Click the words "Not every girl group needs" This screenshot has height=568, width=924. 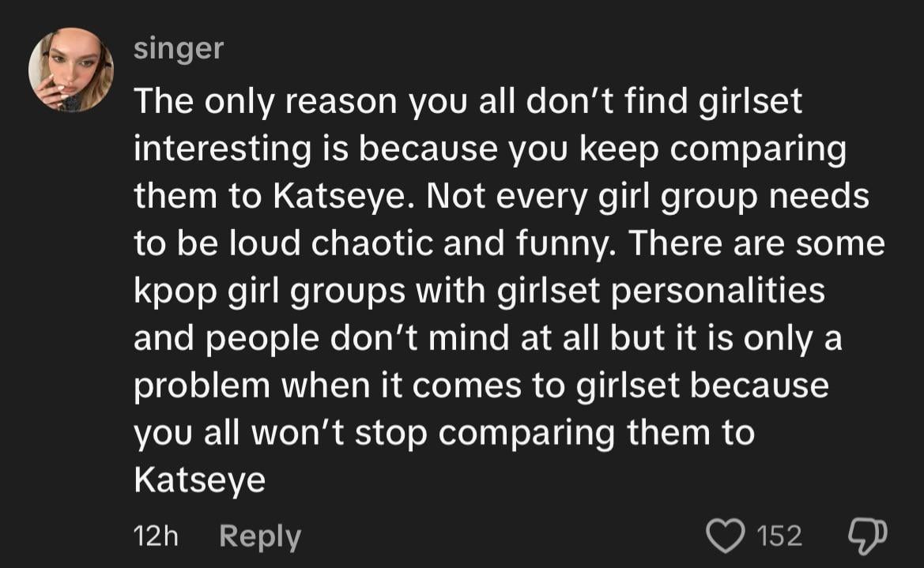(647, 196)
